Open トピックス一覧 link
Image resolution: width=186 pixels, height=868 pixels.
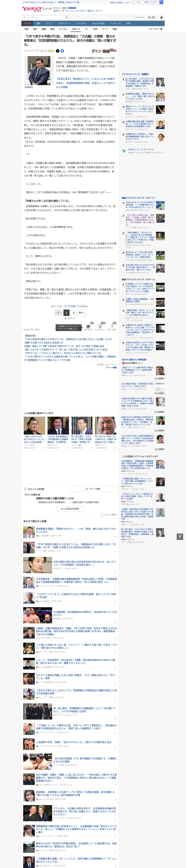point(155,29)
